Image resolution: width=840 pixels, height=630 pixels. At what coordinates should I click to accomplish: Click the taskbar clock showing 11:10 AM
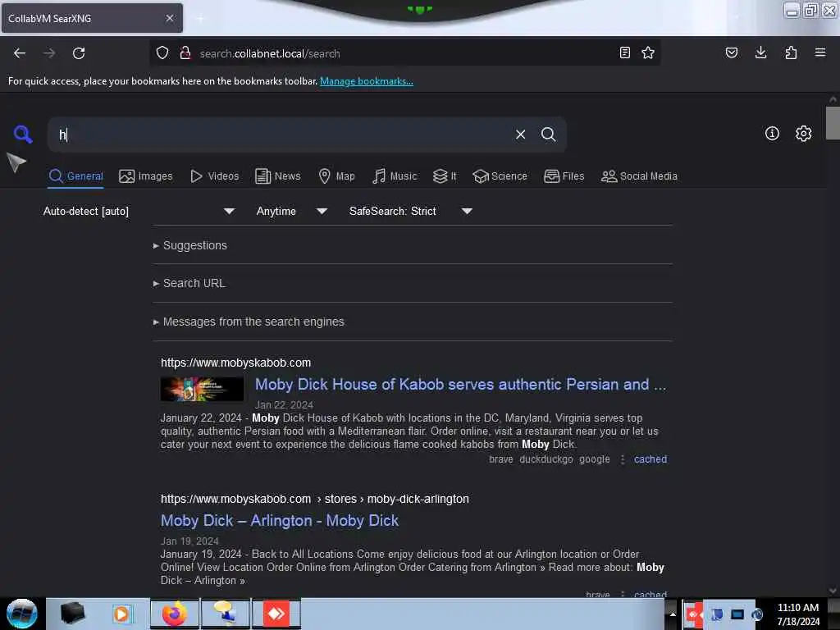click(797, 614)
